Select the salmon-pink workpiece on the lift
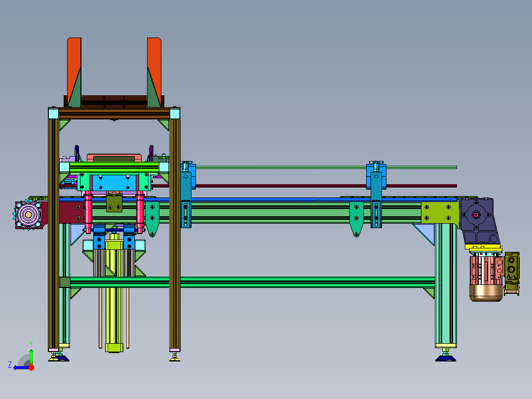532x399 pixels. point(114,158)
